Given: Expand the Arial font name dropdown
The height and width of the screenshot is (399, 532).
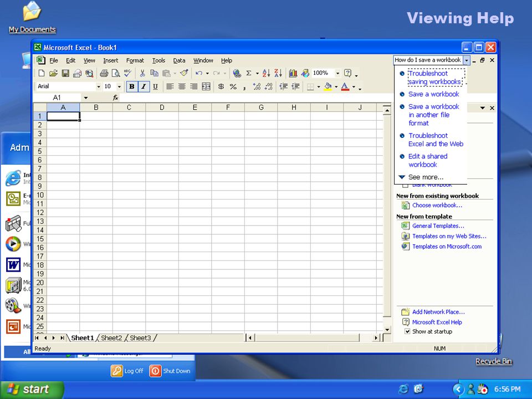Looking at the screenshot, I should click(x=99, y=86).
